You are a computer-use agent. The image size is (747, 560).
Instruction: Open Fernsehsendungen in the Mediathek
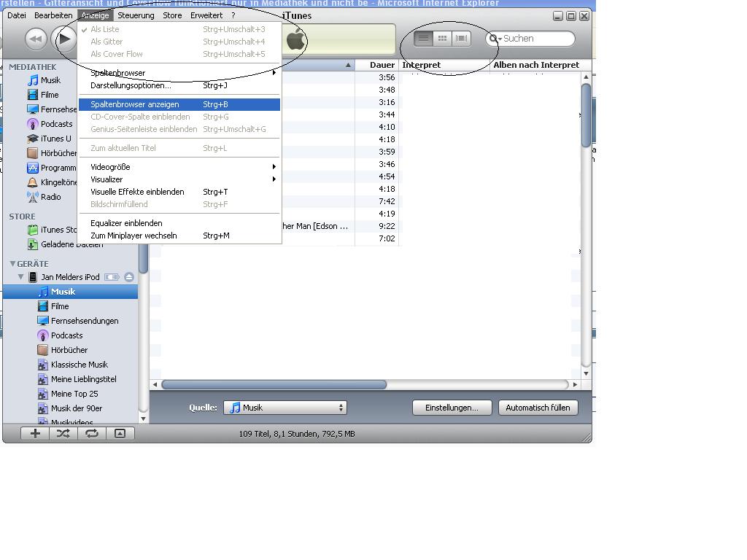(52, 109)
